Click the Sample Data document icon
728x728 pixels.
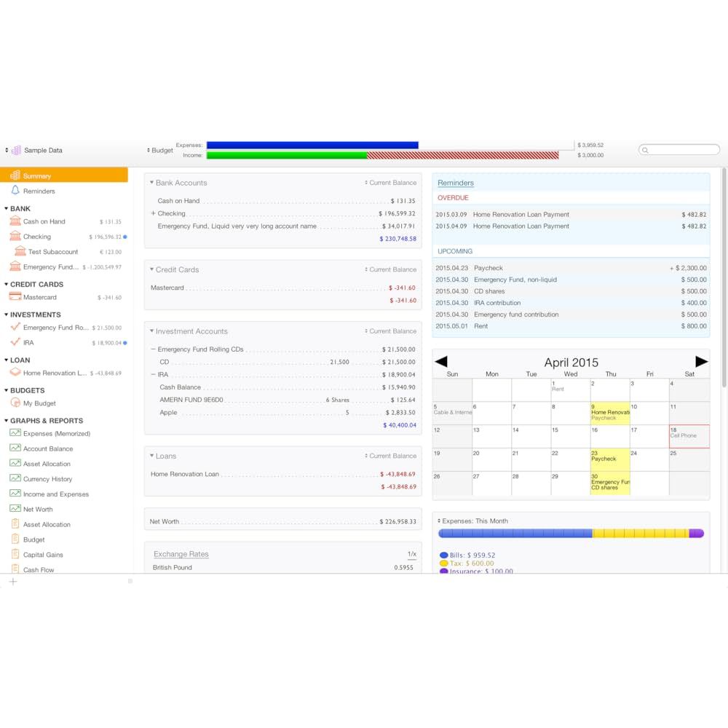pos(16,150)
